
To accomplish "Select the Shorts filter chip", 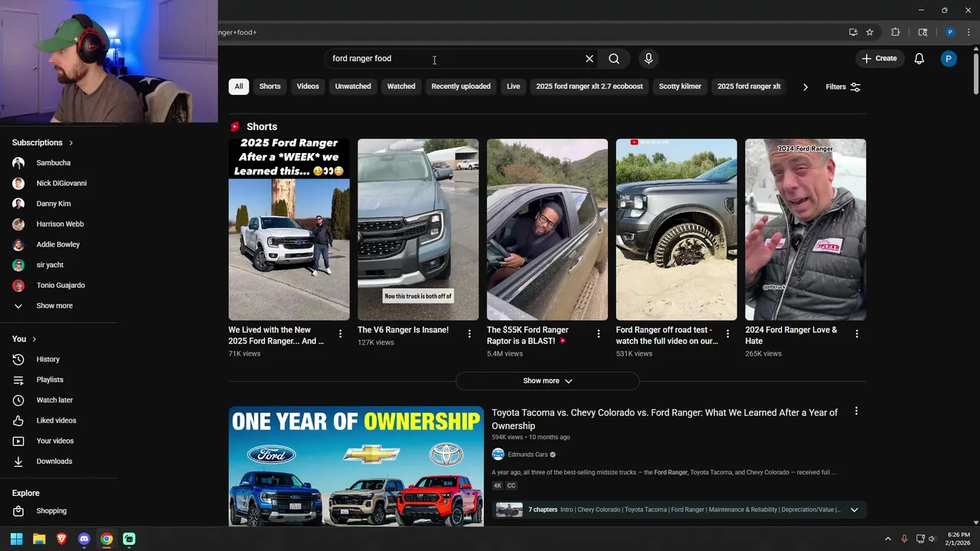I will [269, 86].
